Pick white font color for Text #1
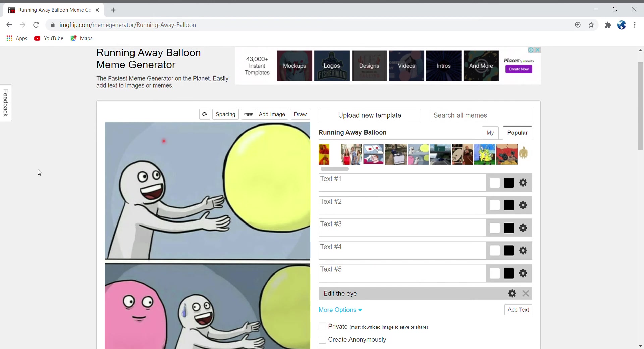This screenshot has width=644, height=349. (x=494, y=183)
